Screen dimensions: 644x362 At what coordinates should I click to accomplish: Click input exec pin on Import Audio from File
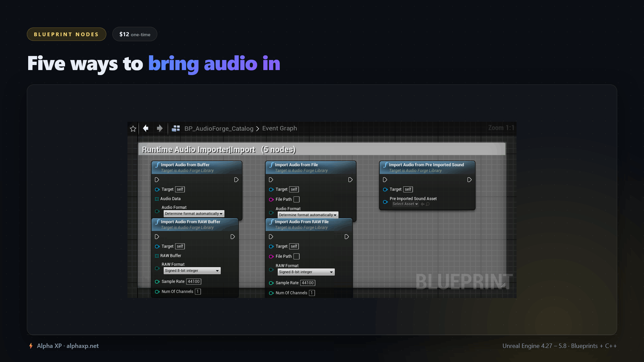(271, 180)
